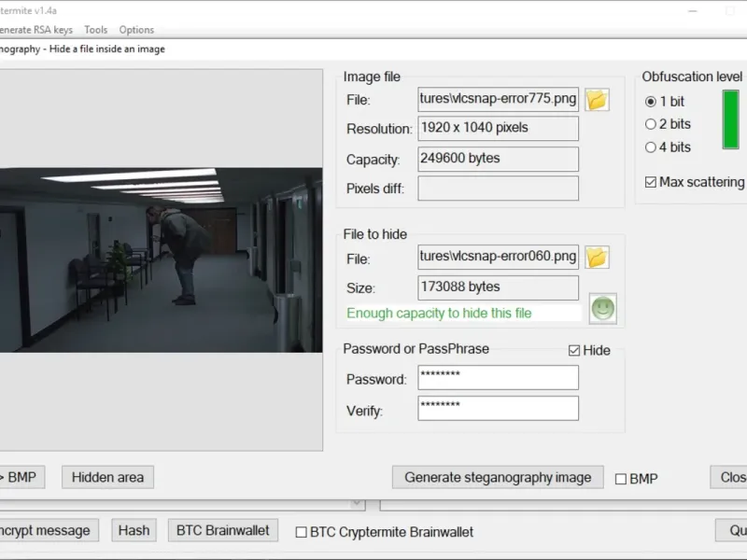Select the 1 bit obfuscation level
747x560 pixels.
point(651,102)
